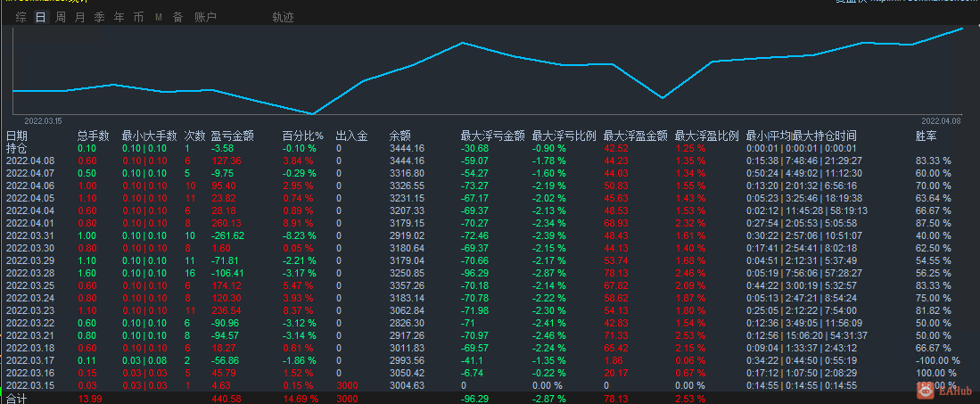
Task: Click the 总手数 column header
Action: [94, 136]
